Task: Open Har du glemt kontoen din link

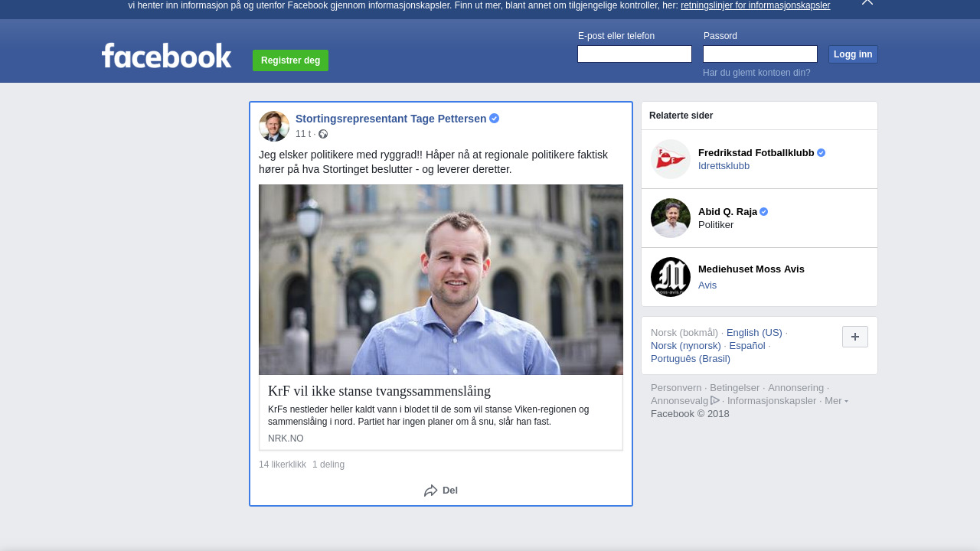Action: tap(756, 73)
